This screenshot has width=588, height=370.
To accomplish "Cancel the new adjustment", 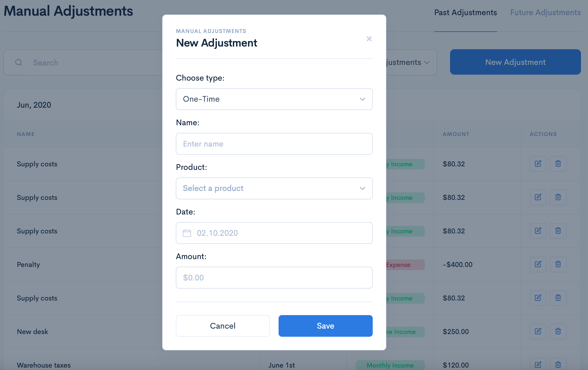I will pyautogui.click(x=223, y=326).
